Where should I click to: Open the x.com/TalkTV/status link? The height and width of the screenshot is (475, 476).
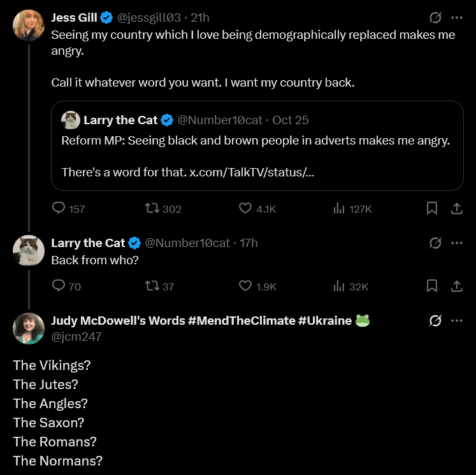[252, 173]
